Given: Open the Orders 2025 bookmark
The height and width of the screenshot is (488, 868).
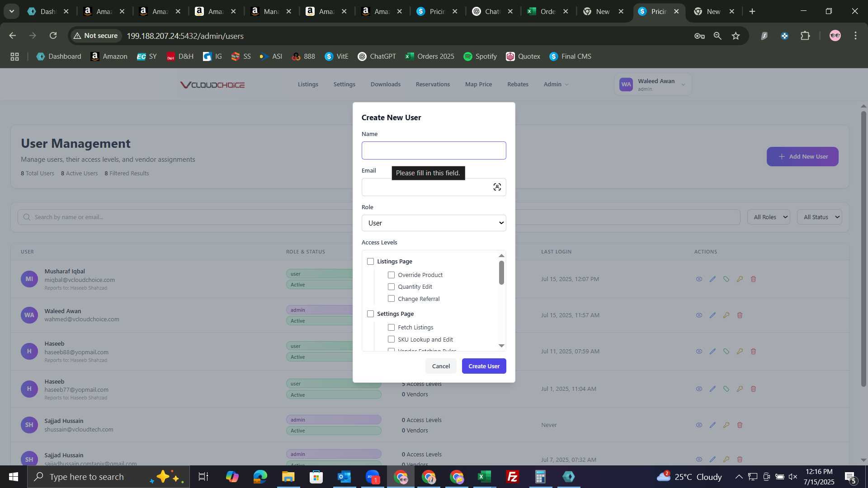Looking at the screenshot, I should (x=429, y=56).
